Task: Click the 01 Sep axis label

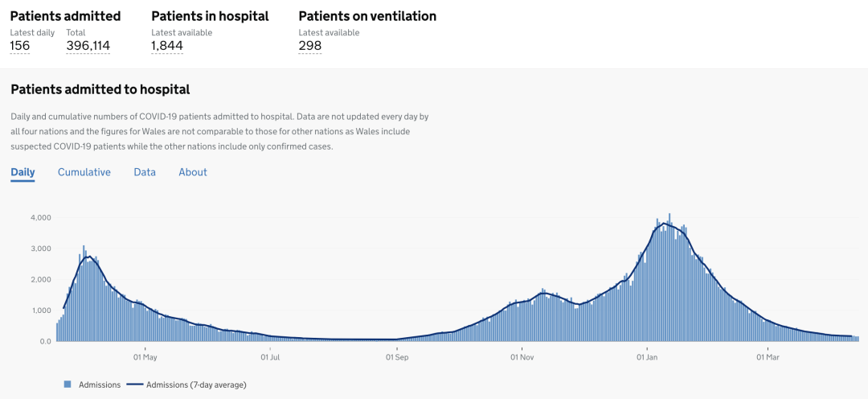Action: point(396,357)
